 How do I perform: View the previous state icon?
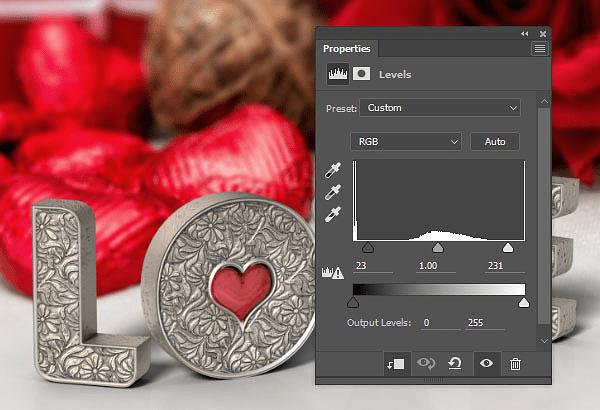(426, 363)
